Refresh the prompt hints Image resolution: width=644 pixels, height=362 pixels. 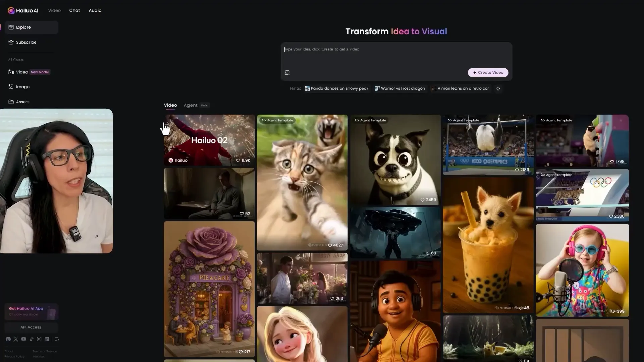click(498, 88)
